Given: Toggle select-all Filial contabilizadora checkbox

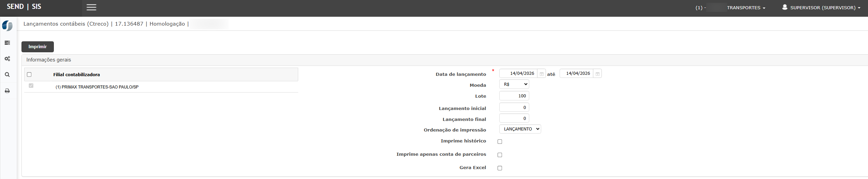Looking at the screenshot, I should tap(29, 74).
